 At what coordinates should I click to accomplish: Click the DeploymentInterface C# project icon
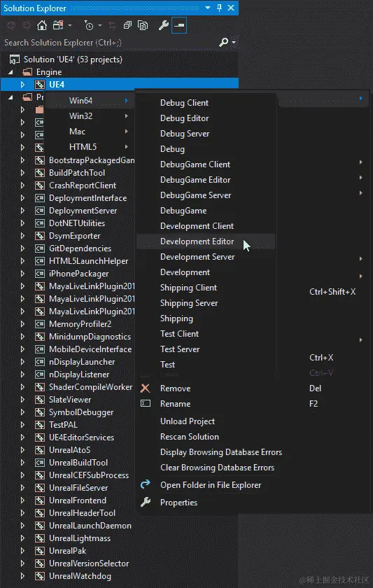[40, 198]
